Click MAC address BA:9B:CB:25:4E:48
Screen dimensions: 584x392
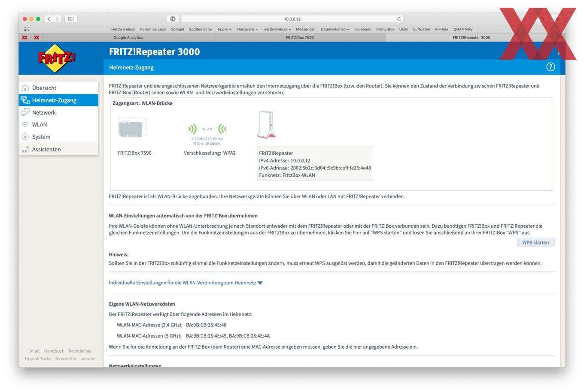pyautogui.click(x=206, y=325)
